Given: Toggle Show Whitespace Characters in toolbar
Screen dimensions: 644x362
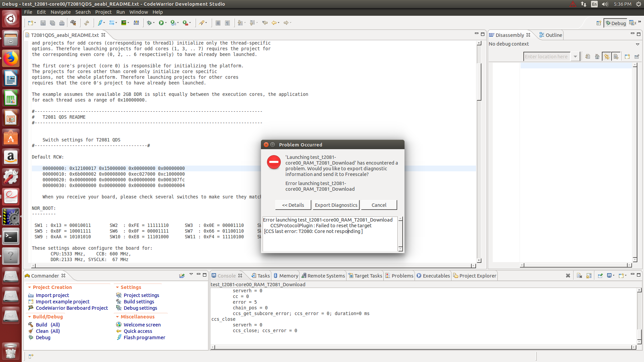Looking at the screenshot, I should 227,23.
